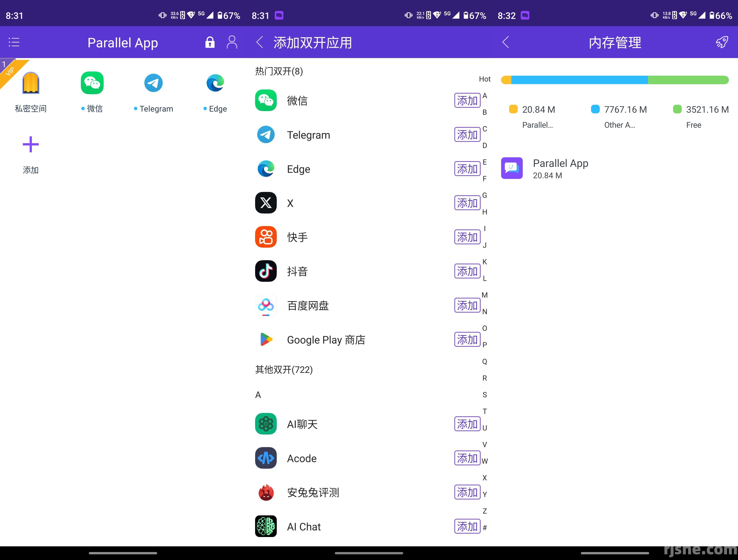
Task: Tap the 20.84 M Parallel memory value
Action: tap(538, 109)
